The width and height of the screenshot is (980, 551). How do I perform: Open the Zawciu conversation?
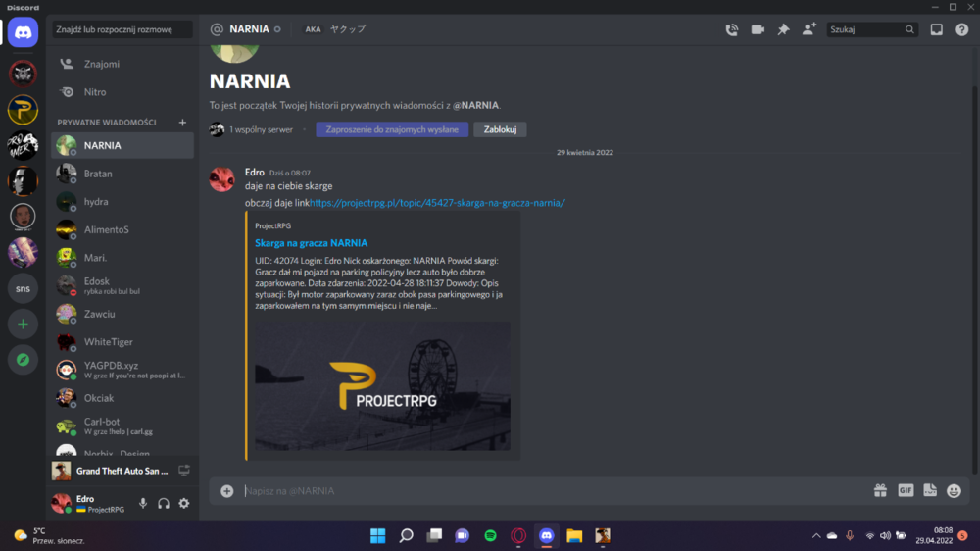coord(122,314)
